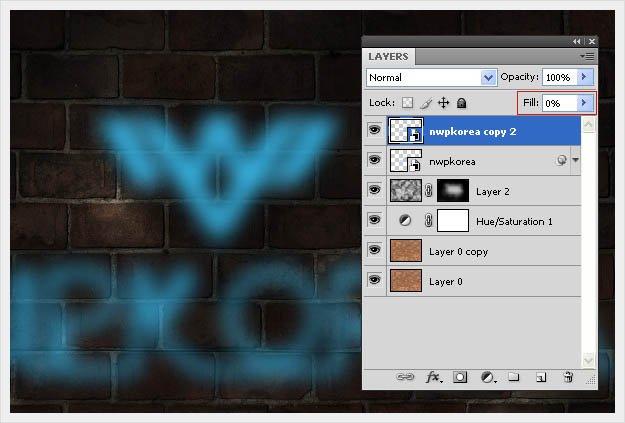Screen dimensions: 625x423
Task: Open the Fill slider arrow
Action: click(585, 103)
